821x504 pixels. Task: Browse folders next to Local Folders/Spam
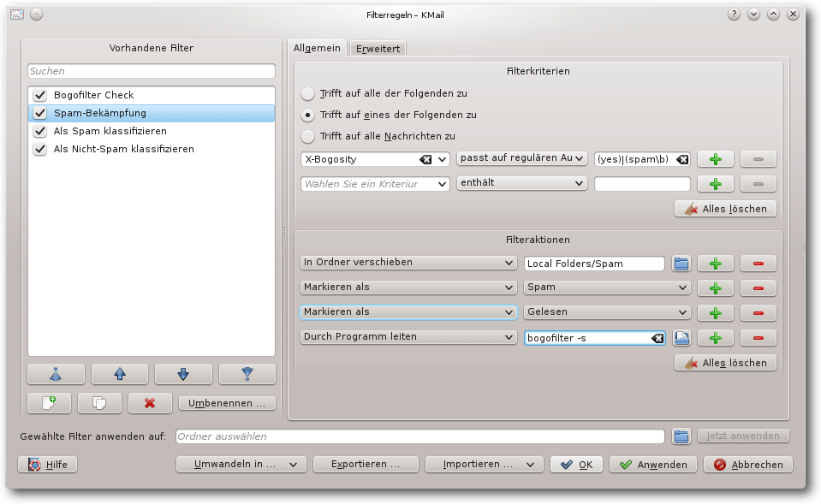tap(681, 264)
